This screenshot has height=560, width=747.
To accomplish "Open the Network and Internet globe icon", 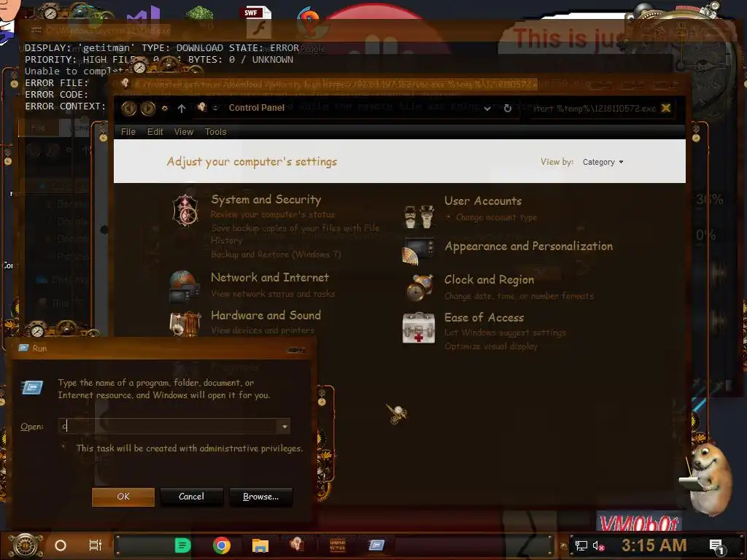I will (x=184, y=286).
